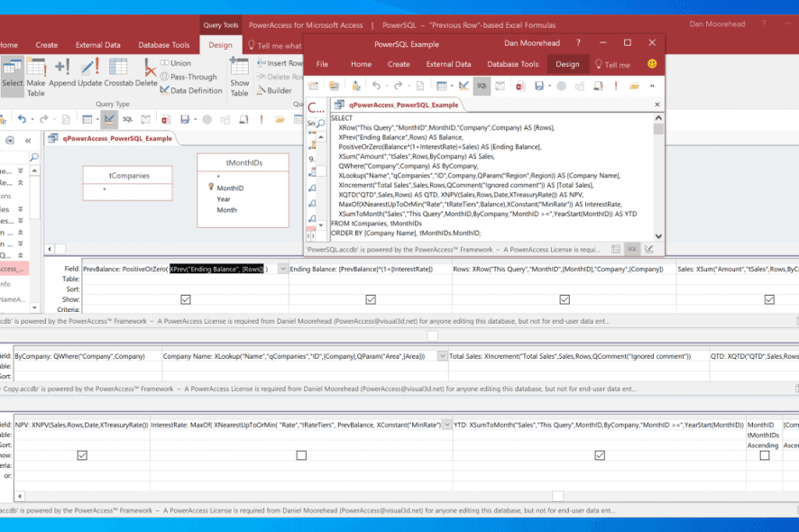Open the File menu in PowerSQL Example
The image size is (799, 532).
pyautogui.click(x=322, y=64)
